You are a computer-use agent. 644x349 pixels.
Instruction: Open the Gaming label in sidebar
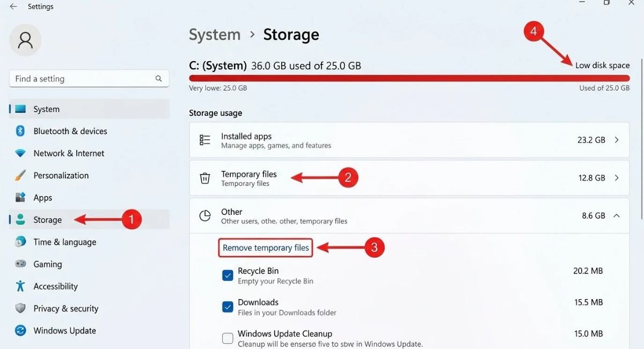pyautogui.click(x=48, y=264)
